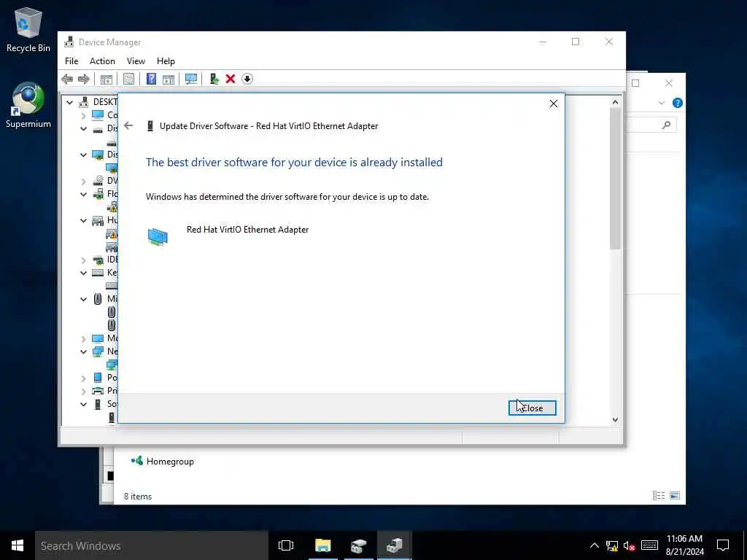Collapse the Ke (Keyboards) category
Image resolution: width=747 pixels, height=560 pixels.
click(83, 273)
